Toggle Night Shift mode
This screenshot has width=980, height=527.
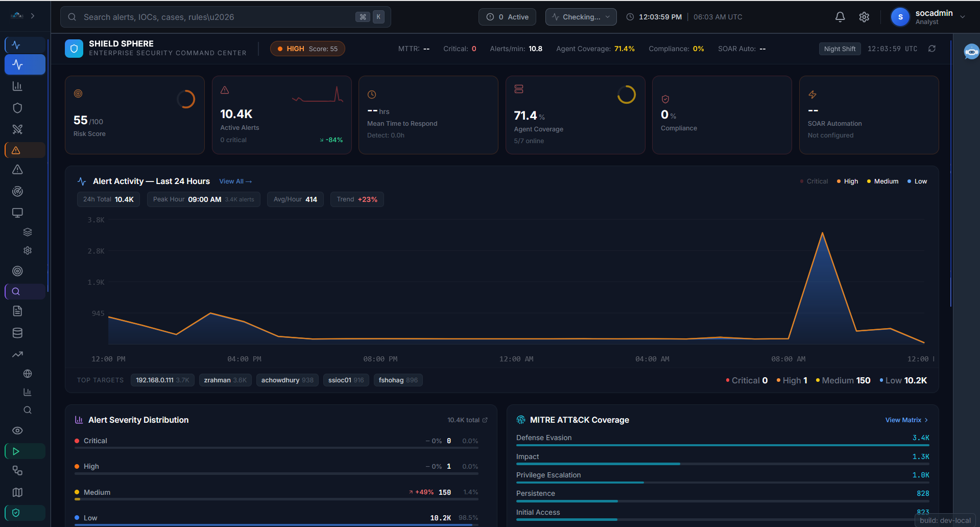coord(840,49)
